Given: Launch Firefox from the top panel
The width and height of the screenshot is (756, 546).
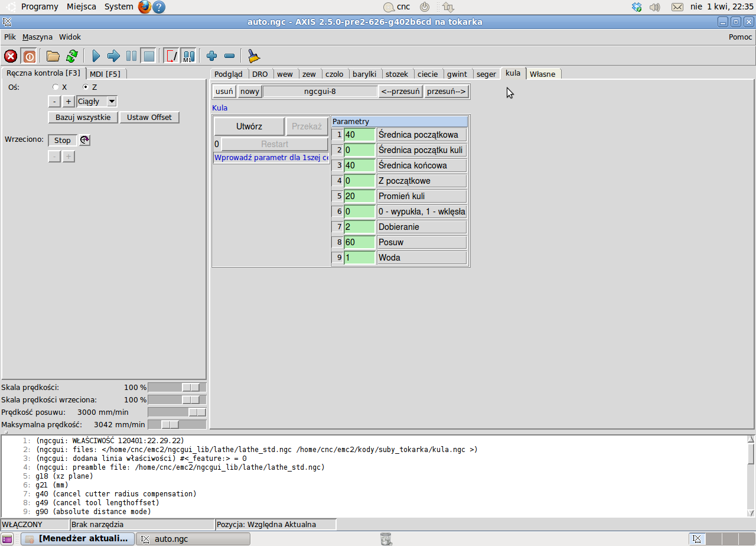Looking at the screenshot, I should click(x=145, y=7).
